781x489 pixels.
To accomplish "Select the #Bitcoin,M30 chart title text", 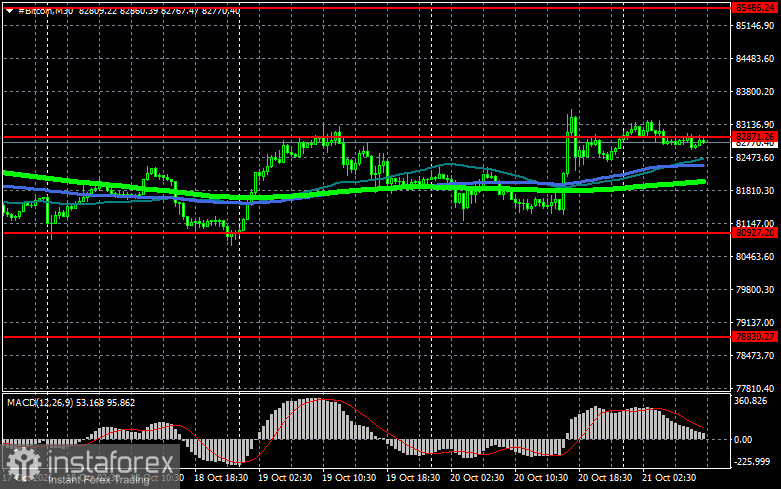I will click(45, 11).
